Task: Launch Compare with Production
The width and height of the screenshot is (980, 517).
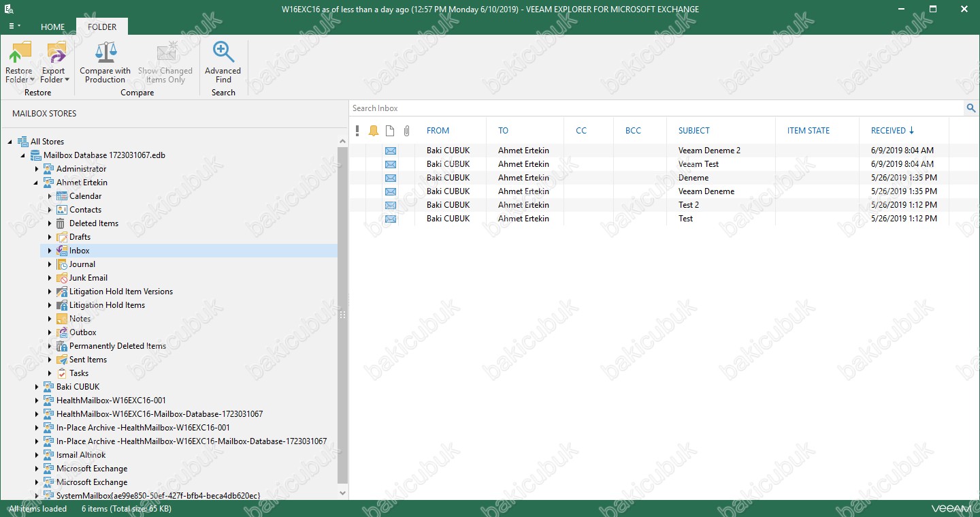Action: (x=105, y=63)
